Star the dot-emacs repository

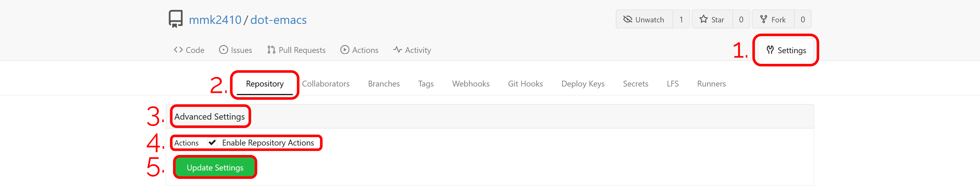712,19
